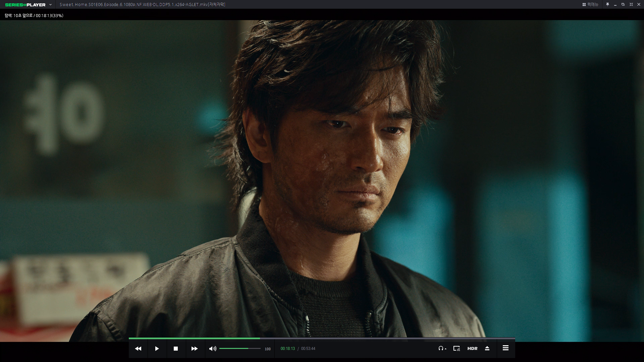Click the total duration 00:53:44
The height and width of the screenshot is (362, 644).
pyautogui.click(x=308, y=349)
